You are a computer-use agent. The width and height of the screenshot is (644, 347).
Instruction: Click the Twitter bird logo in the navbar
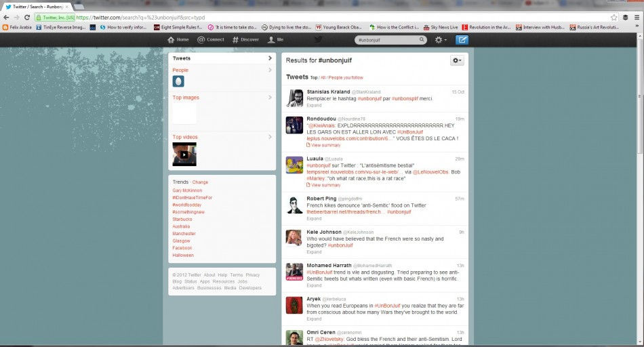[318, 39]
